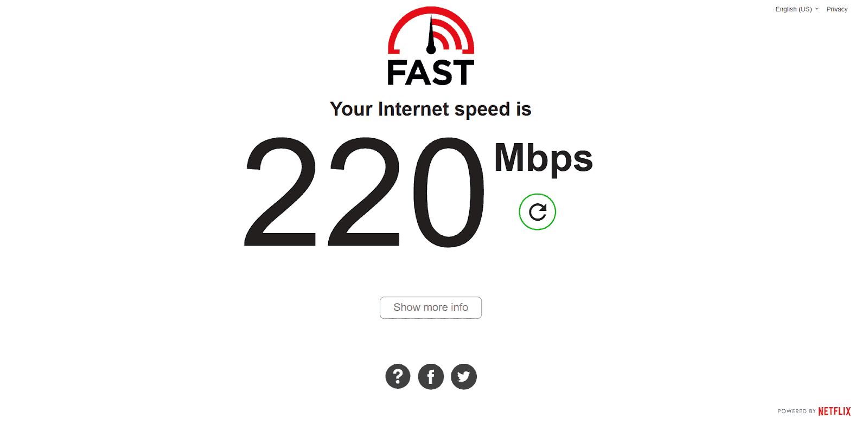
Task: Select the 220 speed result number
Action: [x=365, y=192]
